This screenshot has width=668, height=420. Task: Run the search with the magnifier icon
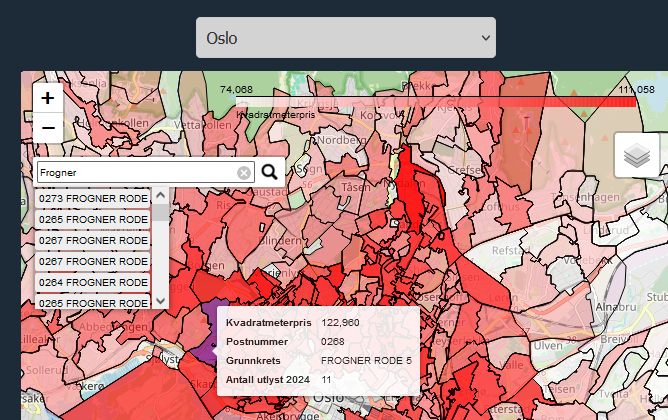269,172
